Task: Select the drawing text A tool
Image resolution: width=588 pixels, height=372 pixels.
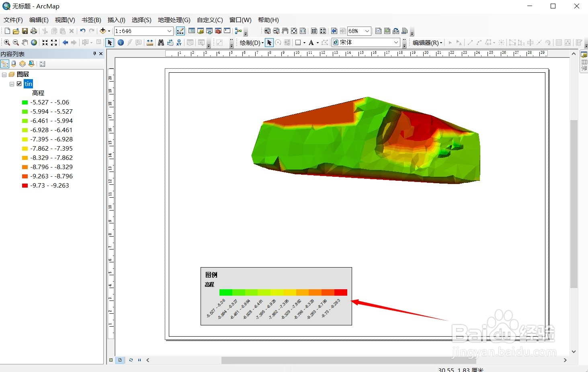Action: point(311,43)
